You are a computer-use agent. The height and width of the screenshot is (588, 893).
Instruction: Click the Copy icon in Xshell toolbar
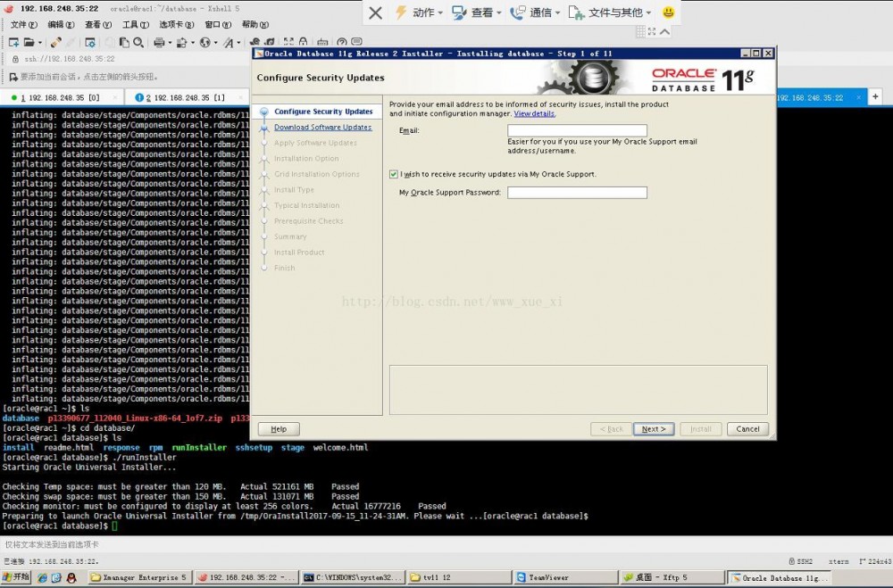click(x=124, y=41)
